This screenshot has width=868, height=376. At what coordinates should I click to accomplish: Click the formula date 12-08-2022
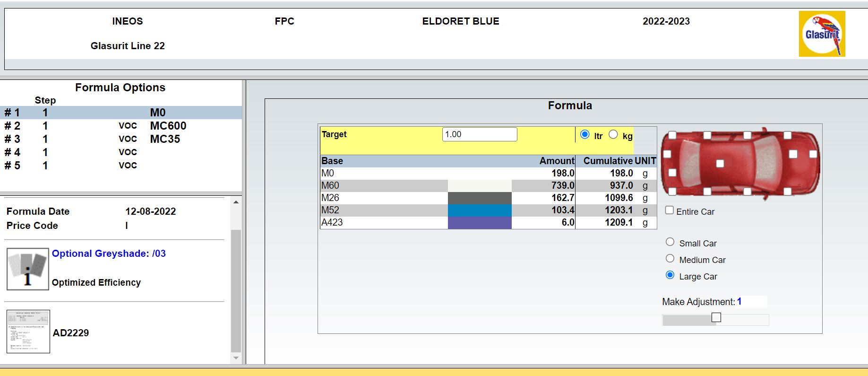pyautogui.click(x=151, y=211)
